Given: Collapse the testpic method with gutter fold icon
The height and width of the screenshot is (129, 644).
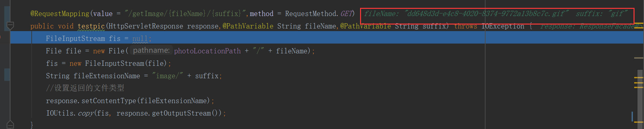Looking at the screenshot, I should 10,26.
